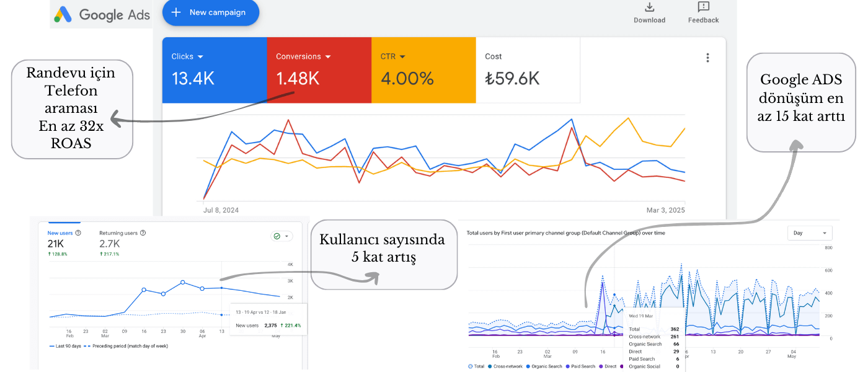The image size is (868, 372).
Task: Toggle the Paid Search series legend
Action: tap(581, 366)
